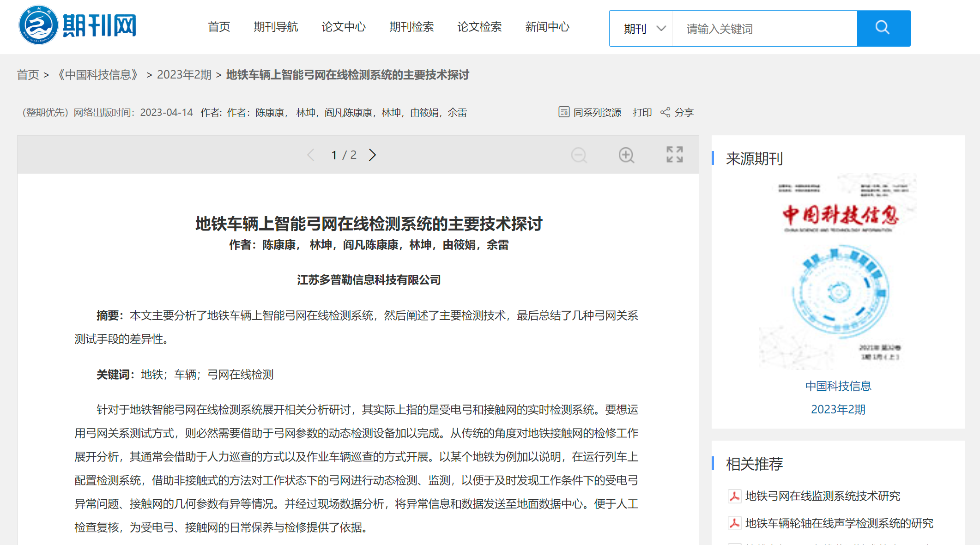Click the publication date 2023-04-14
Viewport: 980px width, 545px height.
(x=167, y=112)
